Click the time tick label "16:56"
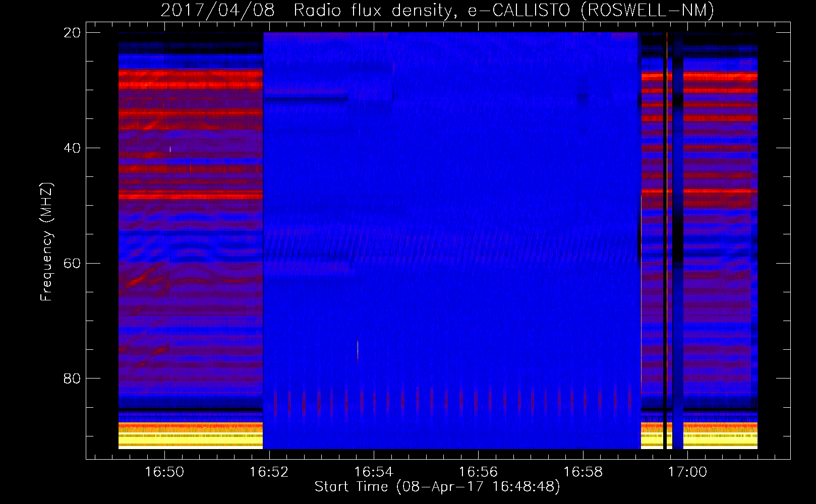The image size is (816, 504). point(478,472)
